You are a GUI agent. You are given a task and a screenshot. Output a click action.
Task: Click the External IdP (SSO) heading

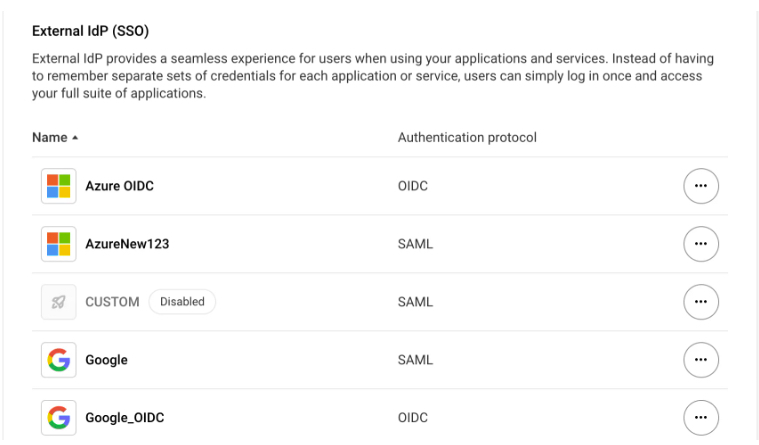point(91,31)
